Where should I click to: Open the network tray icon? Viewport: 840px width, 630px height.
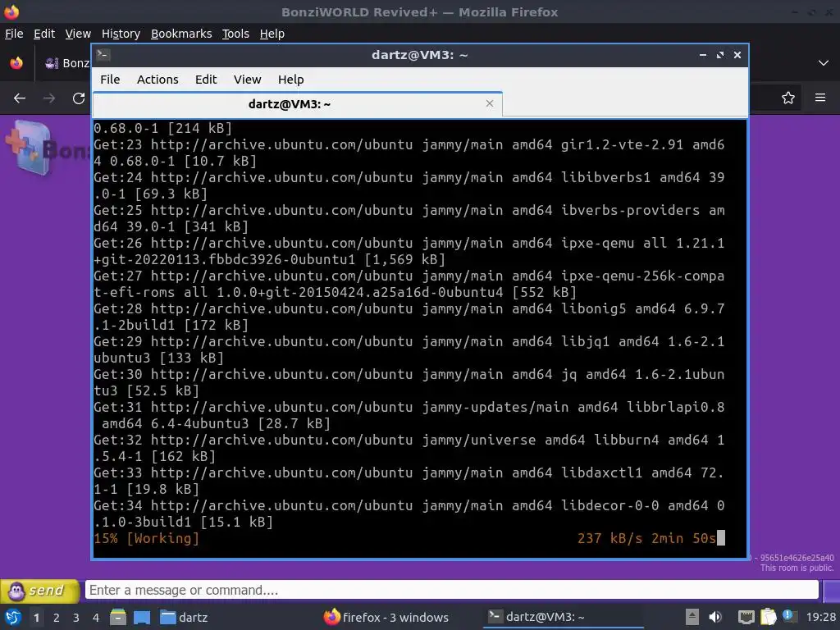746,617
